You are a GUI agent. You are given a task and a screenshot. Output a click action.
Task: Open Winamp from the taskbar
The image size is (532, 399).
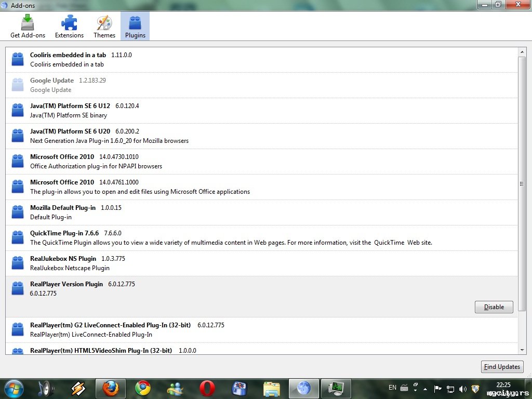coord(78,389)
